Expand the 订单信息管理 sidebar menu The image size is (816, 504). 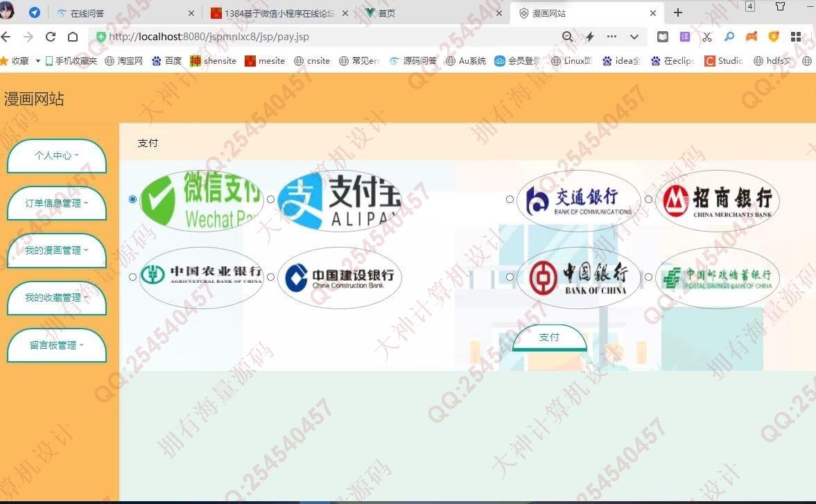(57, 203)
